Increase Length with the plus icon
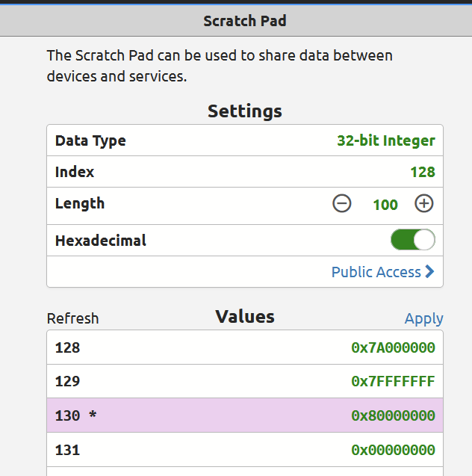The height and width of the screenshot is (476, 472). [x=424, y=203]
